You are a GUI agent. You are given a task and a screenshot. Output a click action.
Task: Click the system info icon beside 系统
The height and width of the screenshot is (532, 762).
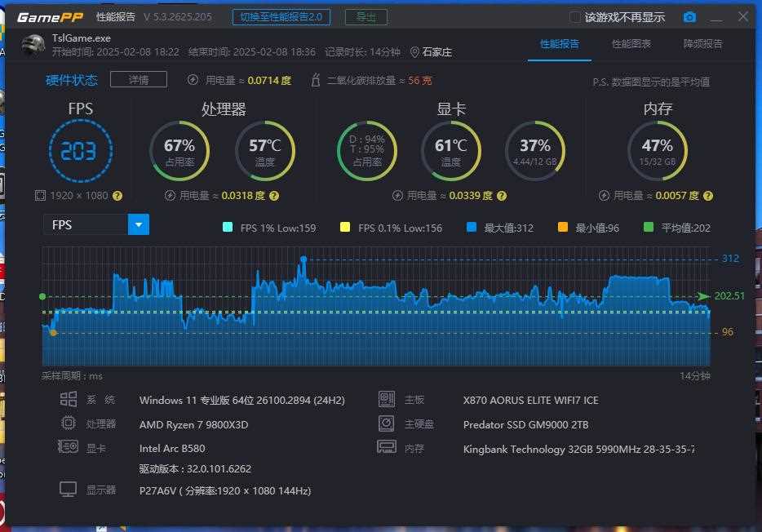pyautogui.click(x=68, y=399)
